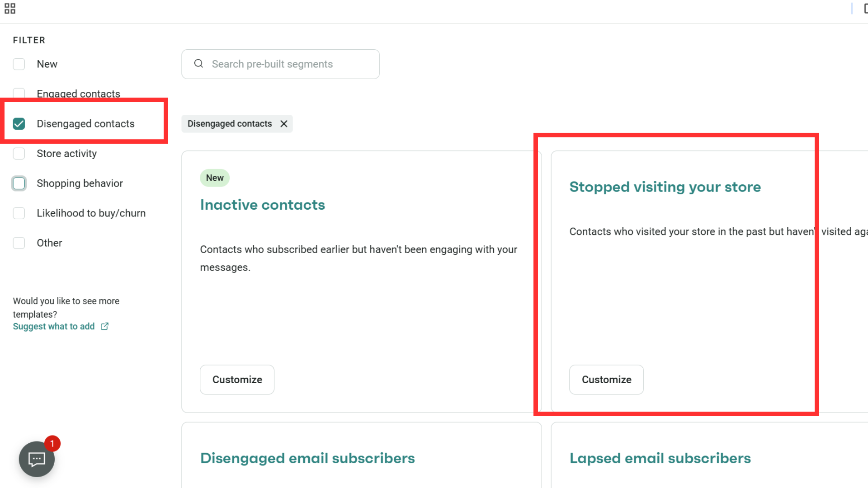The height and width of the screenshot is (488, 868).
Task: Uncheck the Disengaged contacts filter
Action: tap(19, 124)
